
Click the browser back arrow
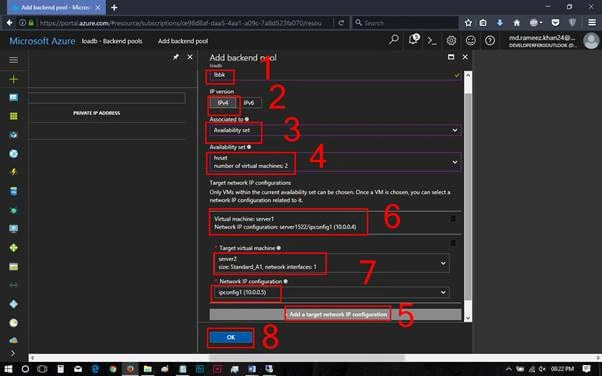pos(9,23)
